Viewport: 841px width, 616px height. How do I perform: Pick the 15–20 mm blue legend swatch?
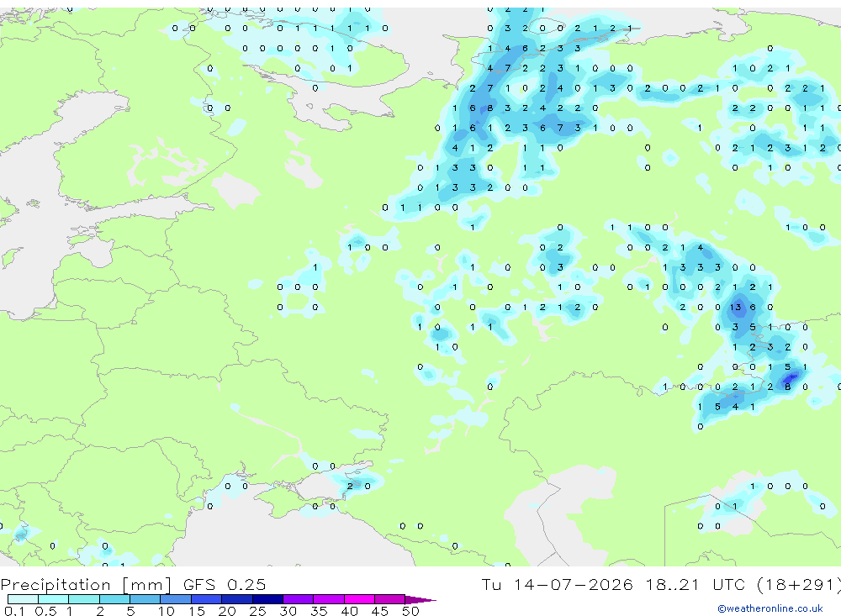207,599
